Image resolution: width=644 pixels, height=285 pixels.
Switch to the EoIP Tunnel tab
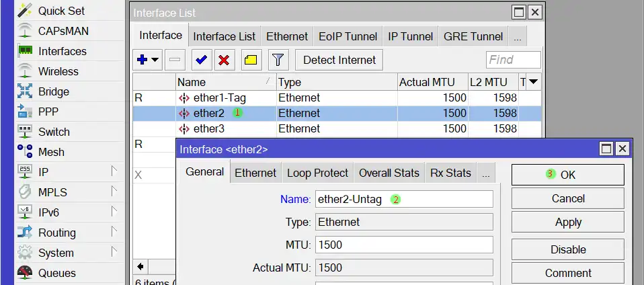348,36
